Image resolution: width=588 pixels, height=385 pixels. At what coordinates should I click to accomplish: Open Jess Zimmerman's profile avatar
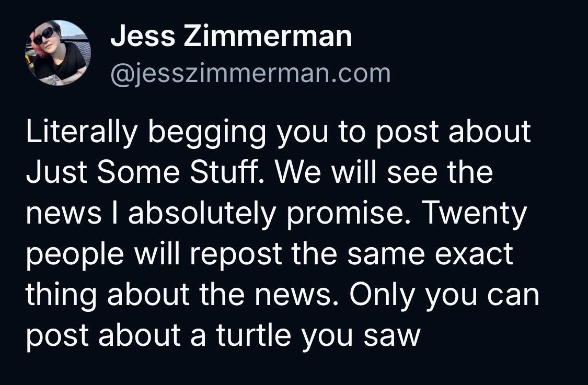[57, 53]
